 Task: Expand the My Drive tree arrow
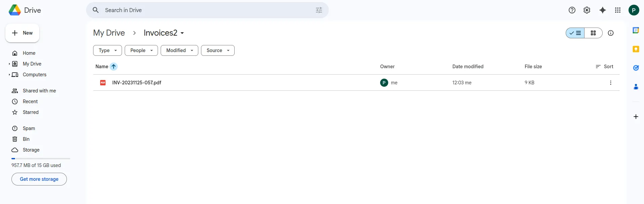[x=9, y=64]
